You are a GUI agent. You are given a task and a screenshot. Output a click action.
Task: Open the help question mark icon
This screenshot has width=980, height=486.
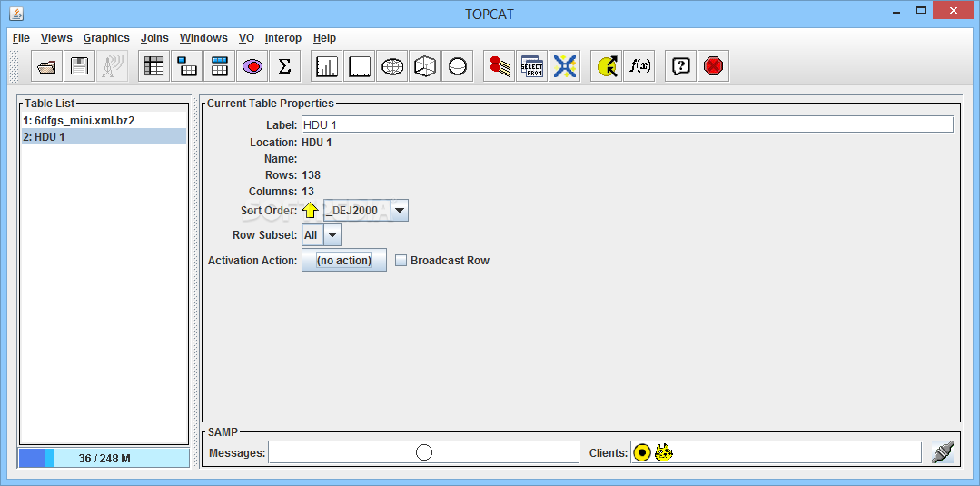680,66
